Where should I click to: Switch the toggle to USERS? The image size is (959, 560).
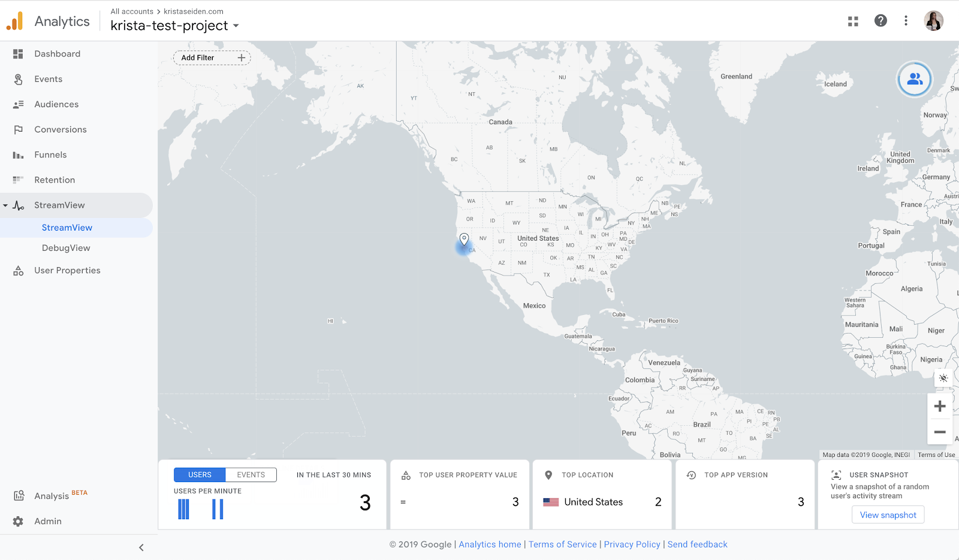click(x=200, y=475)
